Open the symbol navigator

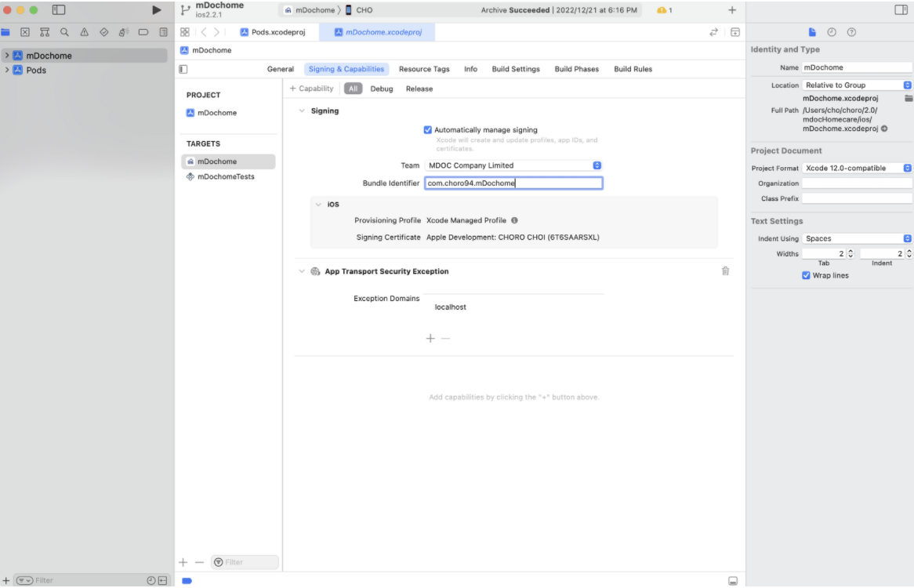pyautogui.click(x=45, y=32)
